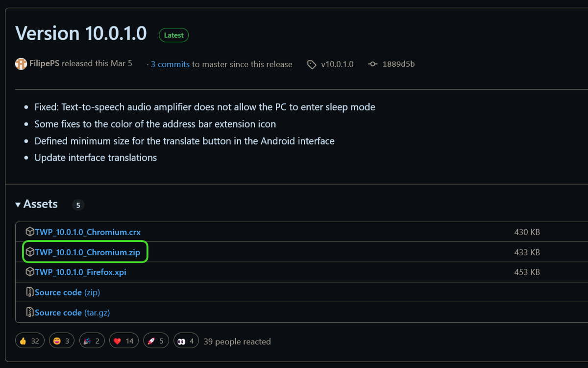Click FilipePS avatar image

(x=21, y=64)
